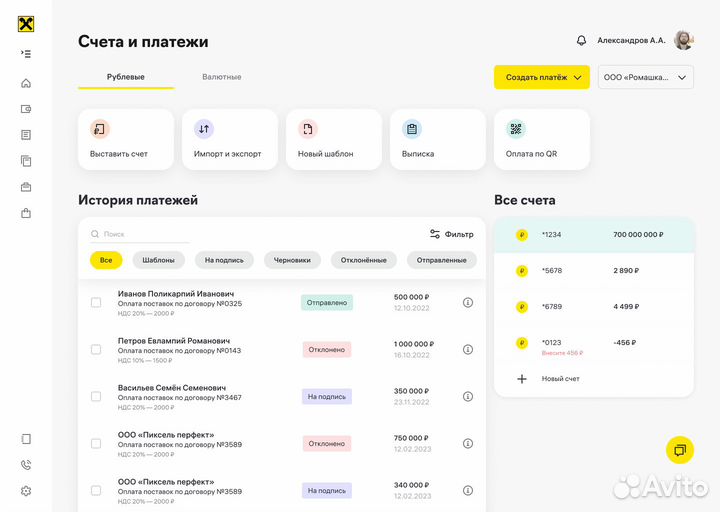Screen dimensions: 720x512
Task: Open the phone call icon in sidebar
Action: (x=26, y=465)
